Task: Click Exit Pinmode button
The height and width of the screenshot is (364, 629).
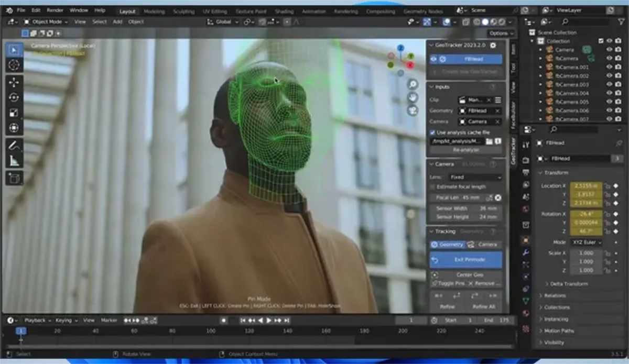Action: pyautogui.click(x=466, y=260)
